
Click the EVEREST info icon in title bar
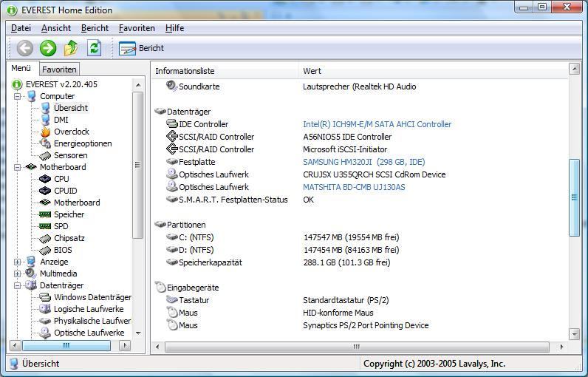point(12,10)
